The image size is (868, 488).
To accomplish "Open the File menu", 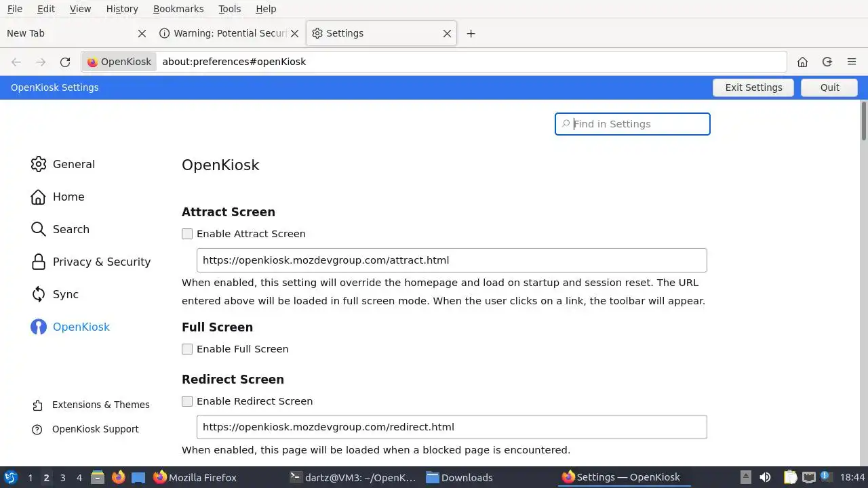I will pyautogui.click(x=14, y=9).
